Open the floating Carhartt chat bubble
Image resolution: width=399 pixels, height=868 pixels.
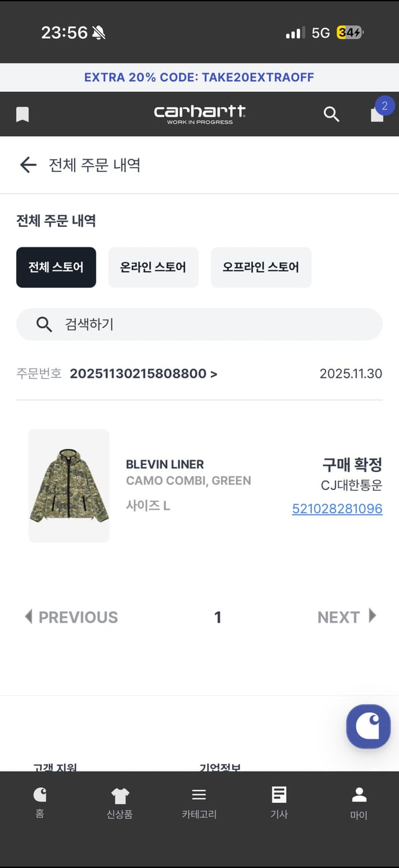(368, 727)
